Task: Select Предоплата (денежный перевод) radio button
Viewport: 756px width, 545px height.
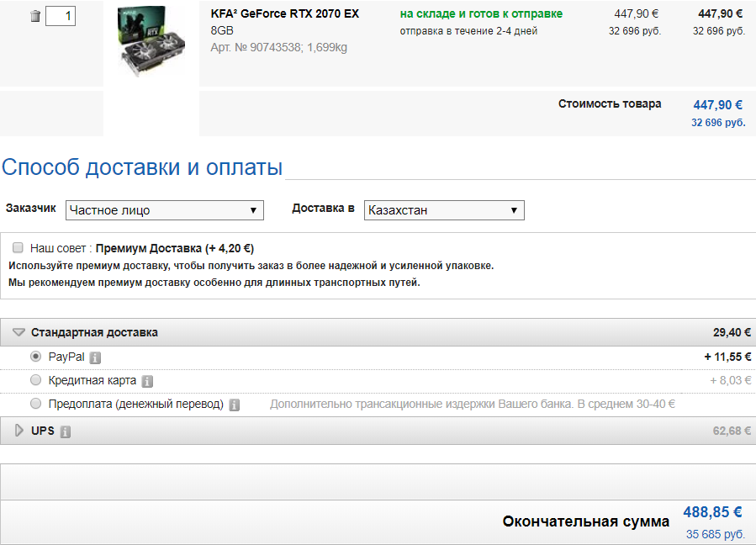Action: [x=35, y=403]
